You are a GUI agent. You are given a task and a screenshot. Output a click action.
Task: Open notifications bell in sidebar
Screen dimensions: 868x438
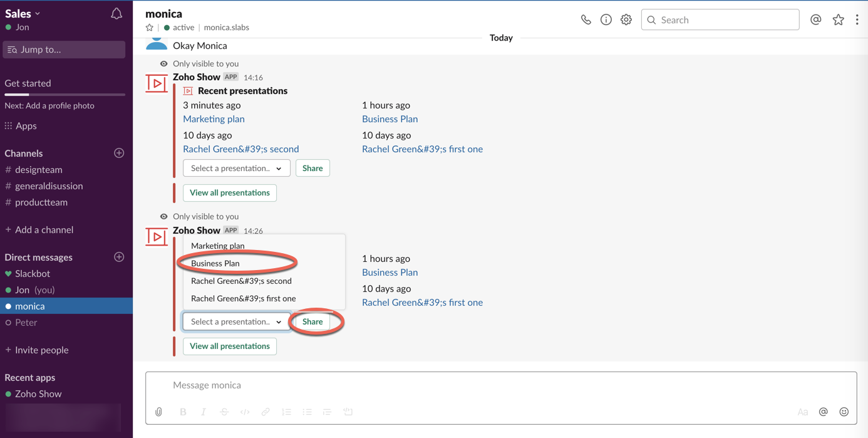coord(116,14)
